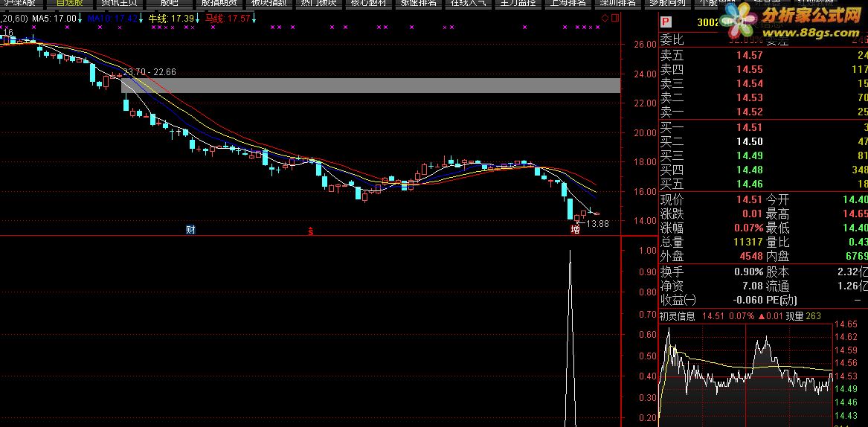Image resolution: width=868 pixels, height=427 pixels.
Task: Click the 初灵信息 stock name in intraday header
Action: (x=677, y=316)
